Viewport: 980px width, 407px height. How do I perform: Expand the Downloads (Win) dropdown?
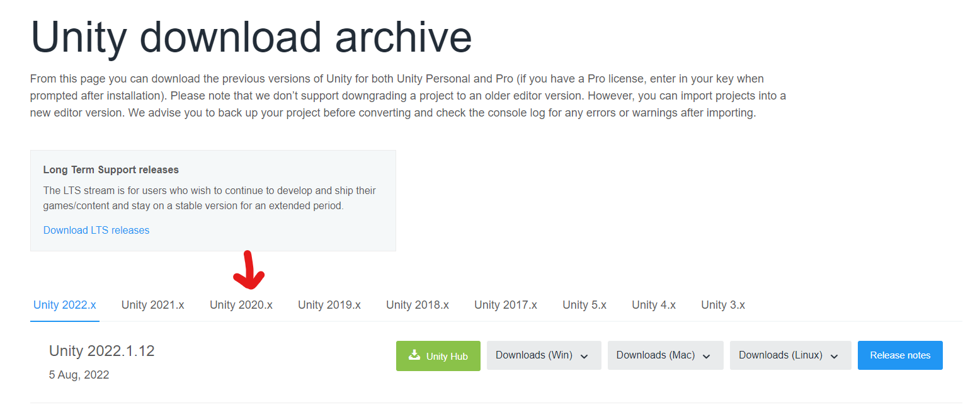tap(544, 355)
